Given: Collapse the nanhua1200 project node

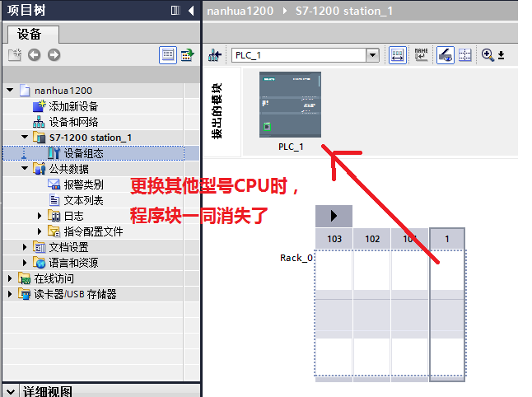Looking at the screenshot, I should pos(10,91).
